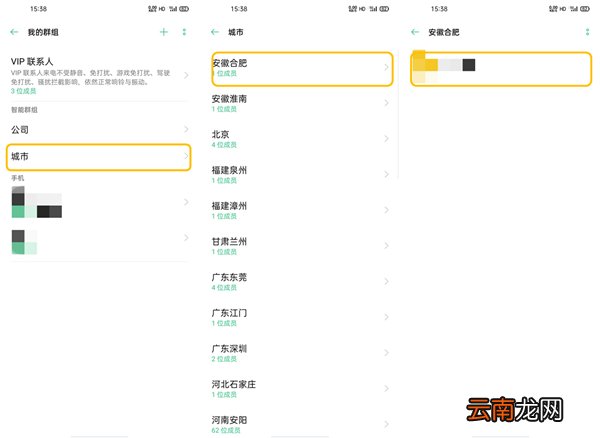The height and width of the screenshot is (438, 600).
Task: Select the 河北石家庄 city group
Action: (302, 389)
